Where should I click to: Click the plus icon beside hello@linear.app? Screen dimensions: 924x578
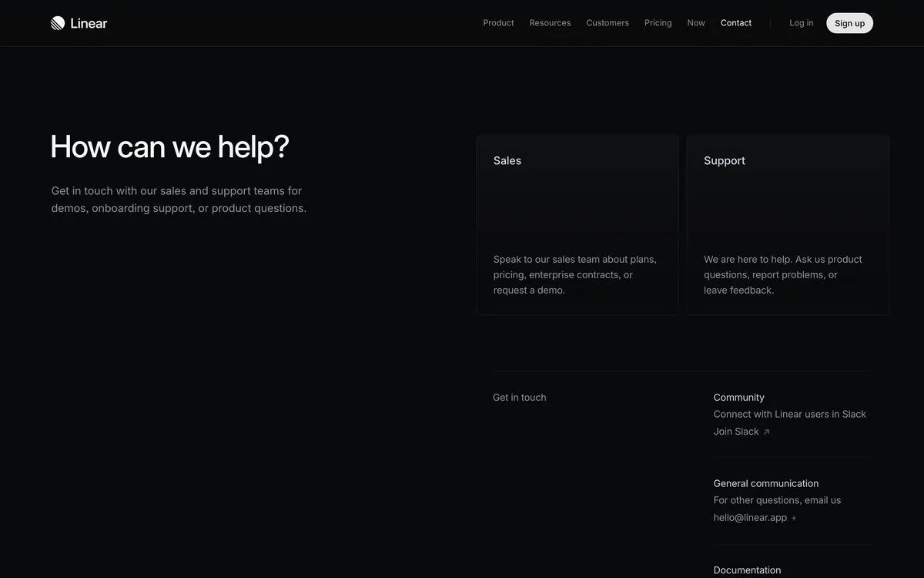(794, 518)
